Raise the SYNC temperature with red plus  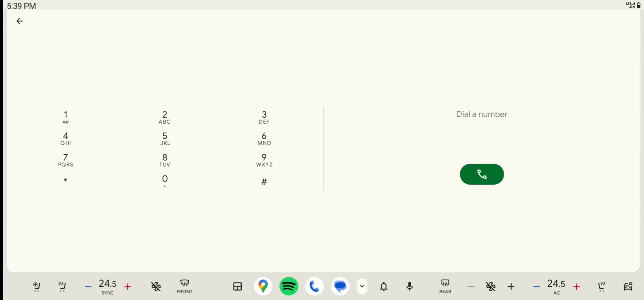127,287
